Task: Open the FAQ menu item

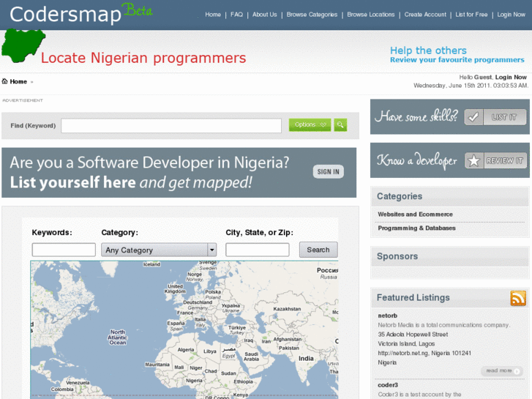Action: click(236, 15)
